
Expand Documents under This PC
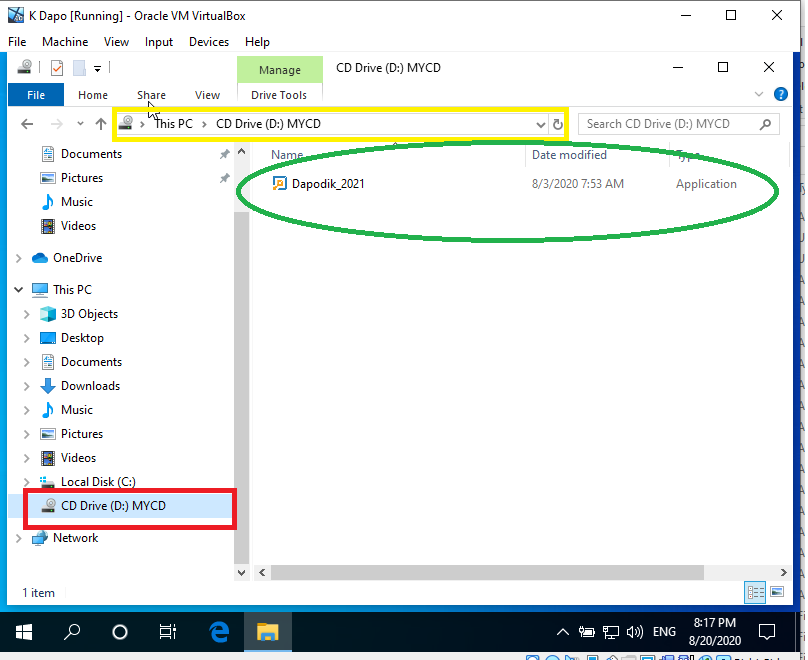(27, 362)
